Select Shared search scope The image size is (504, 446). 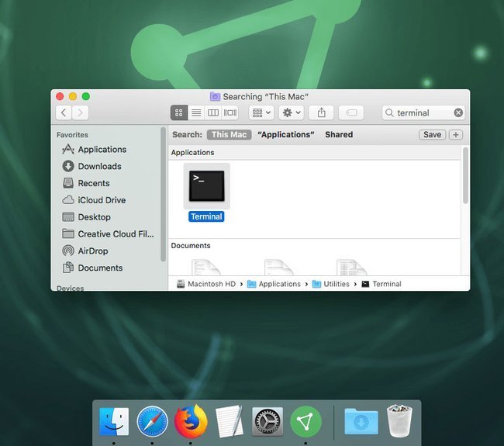[339, 134]
